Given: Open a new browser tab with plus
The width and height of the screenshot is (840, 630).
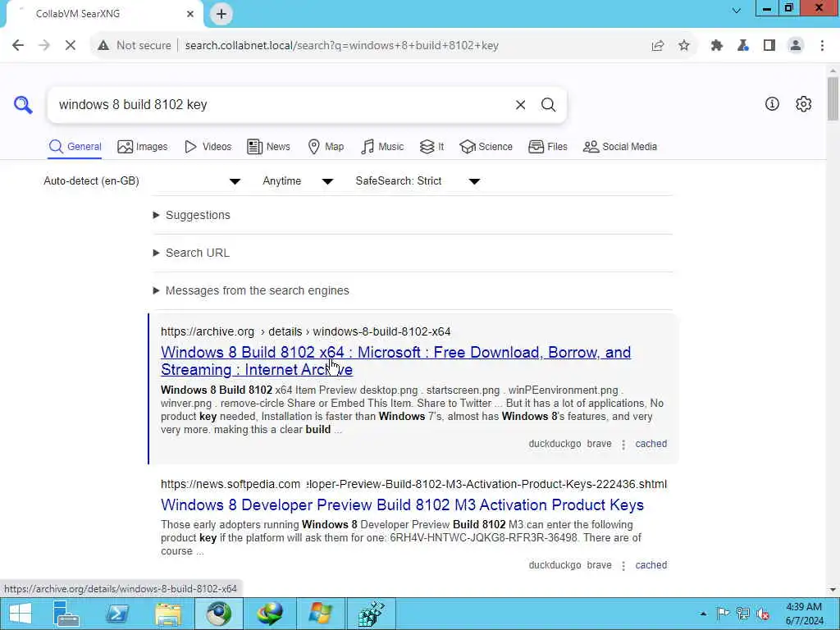Looking at the screenshot, I should click(x=221, y=14).
